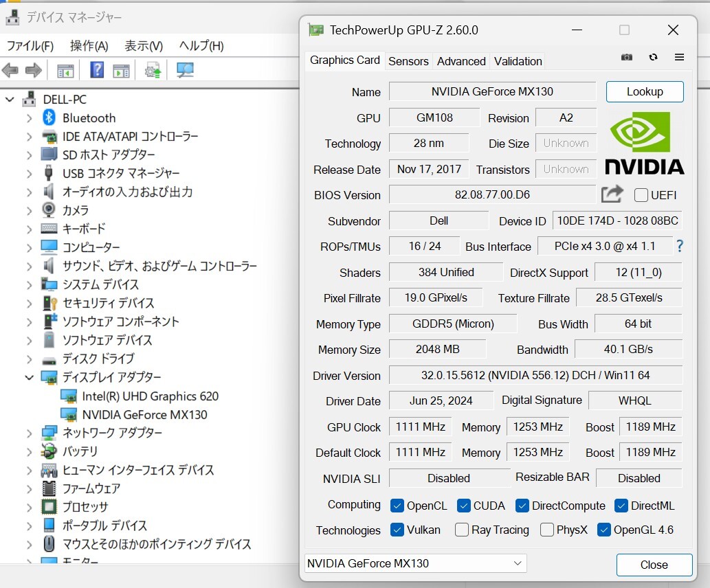This screenshot has width=710, height=588.
Task: Click the Update driver icon with green arrow
Action: (x=153, y=71)
